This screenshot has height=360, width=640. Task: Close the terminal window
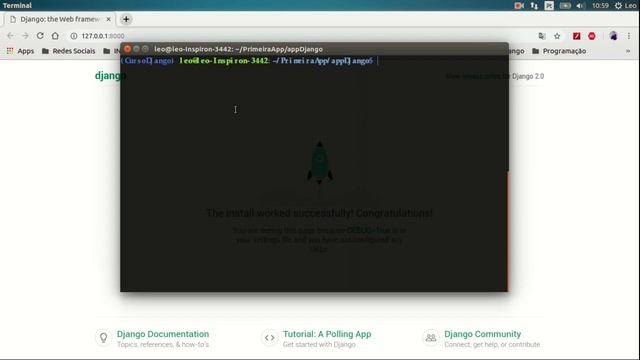pos(127,49)
